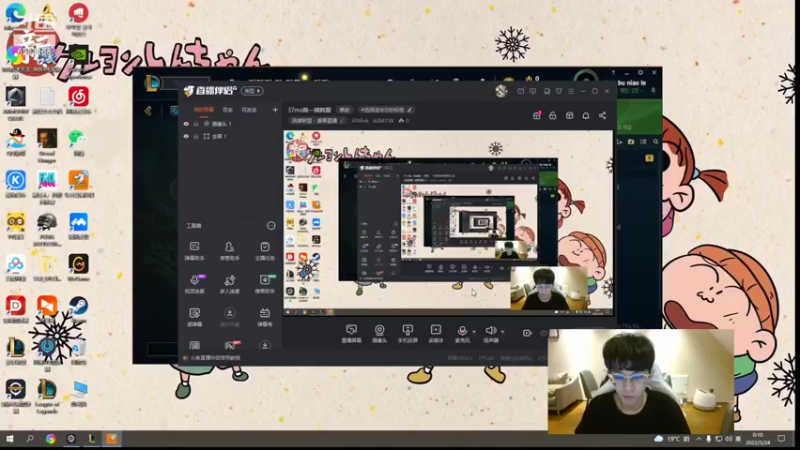Switch to the orange 直播伴侣 taskbar button
Screen dimensions: 800x450
[112, 439]
